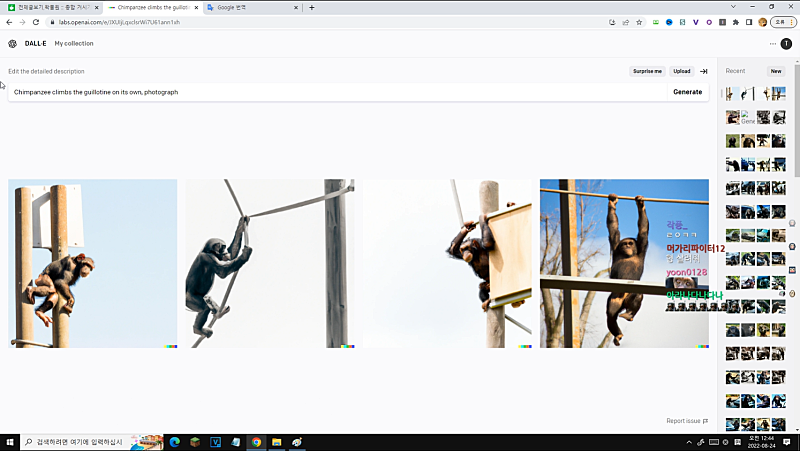Click Report issue link
Screen dimensions: 800x451
tap(687, 421)
